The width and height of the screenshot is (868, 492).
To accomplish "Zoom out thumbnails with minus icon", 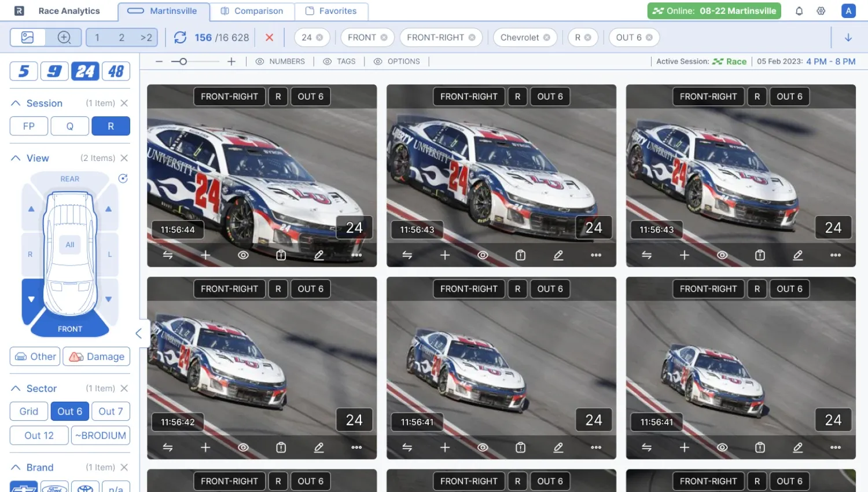I will 159,61.
